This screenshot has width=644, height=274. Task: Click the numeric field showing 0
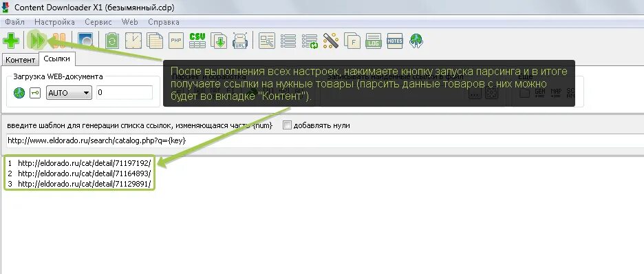pyautogui.click(x=125, y=93)
